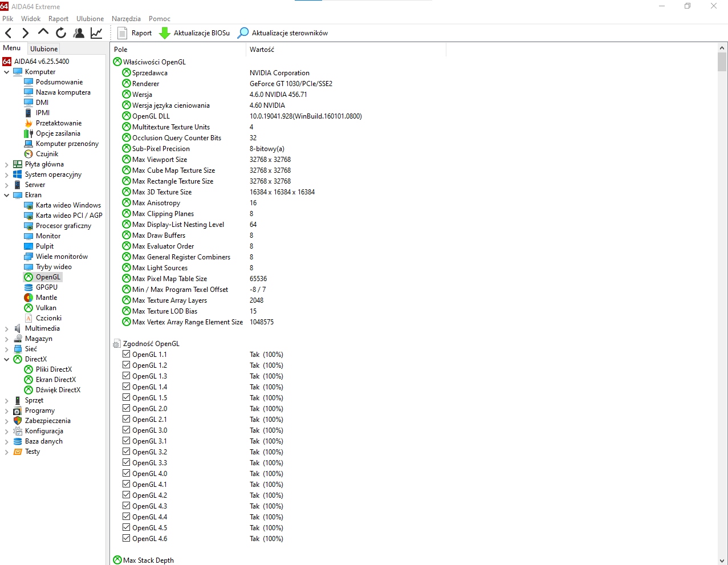This screenshot has height=565, width=728.
Task: Open the Dźwięk DirectX icon
Action: click(x=29, y=390)
